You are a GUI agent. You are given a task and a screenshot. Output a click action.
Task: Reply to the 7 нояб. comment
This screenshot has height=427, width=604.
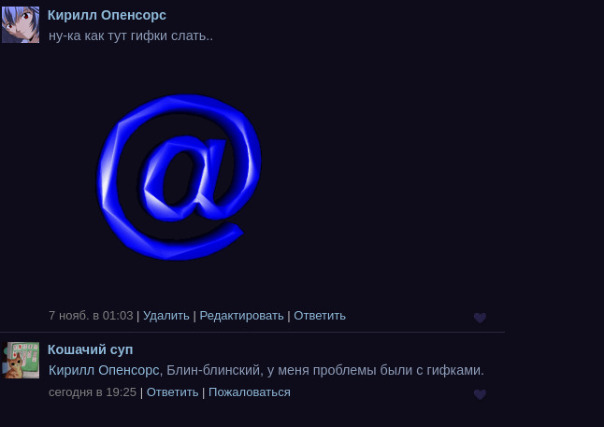(x=320, y=316)
